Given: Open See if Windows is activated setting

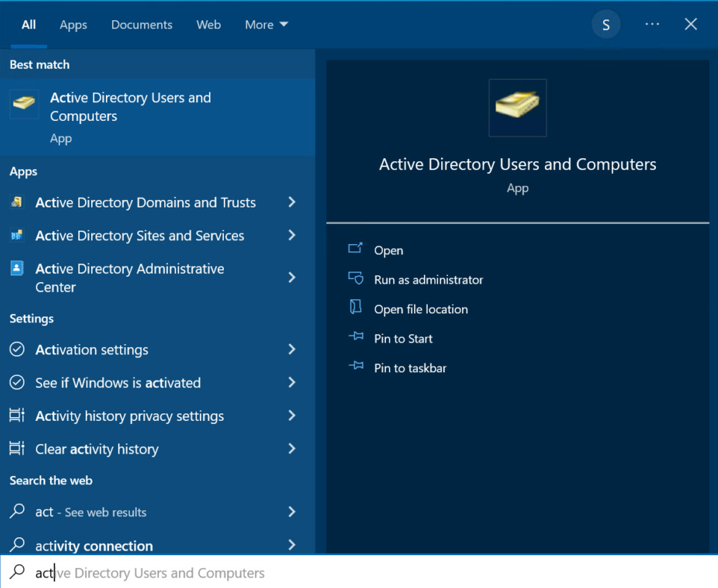Looking at the screenshot, I should [x=118, y=383].
